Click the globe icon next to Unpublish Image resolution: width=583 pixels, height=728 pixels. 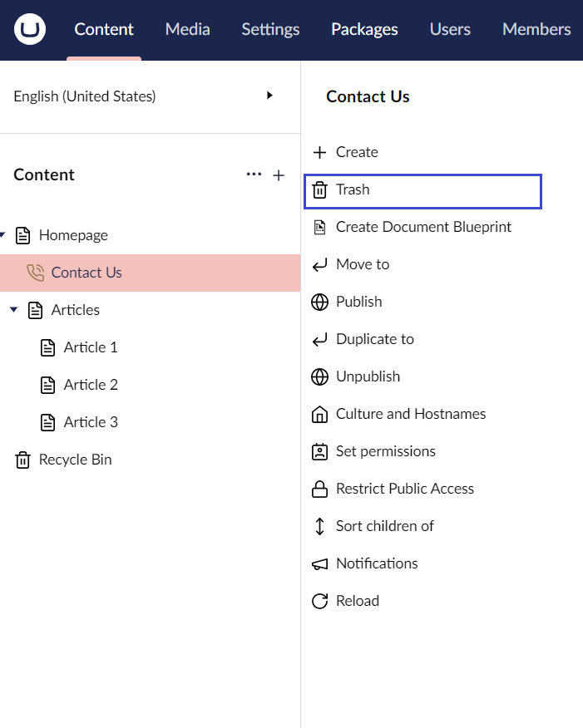pyautogui.click(x=320, y=376)
